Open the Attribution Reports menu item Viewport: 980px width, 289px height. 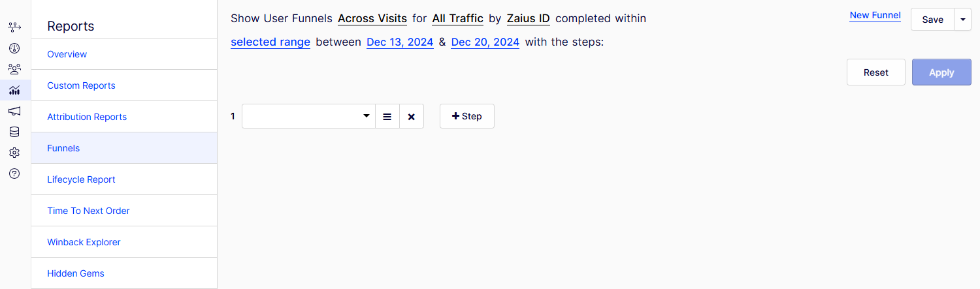(87, 117)
